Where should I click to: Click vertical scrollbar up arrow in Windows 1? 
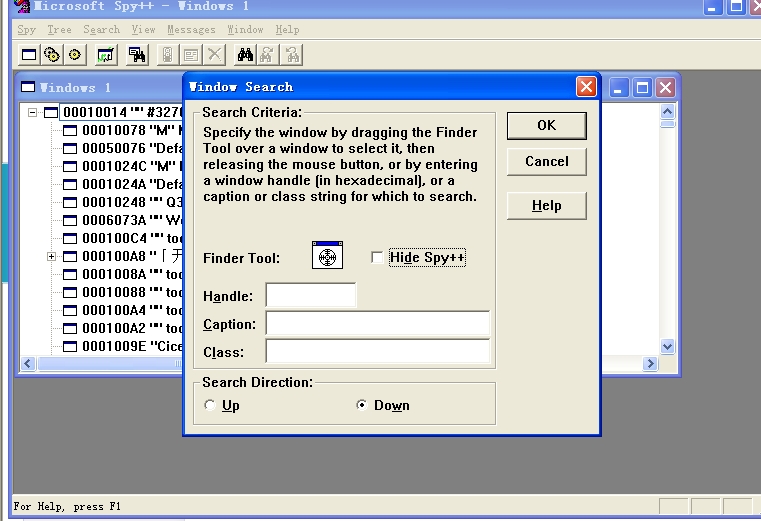pos(667,112)
